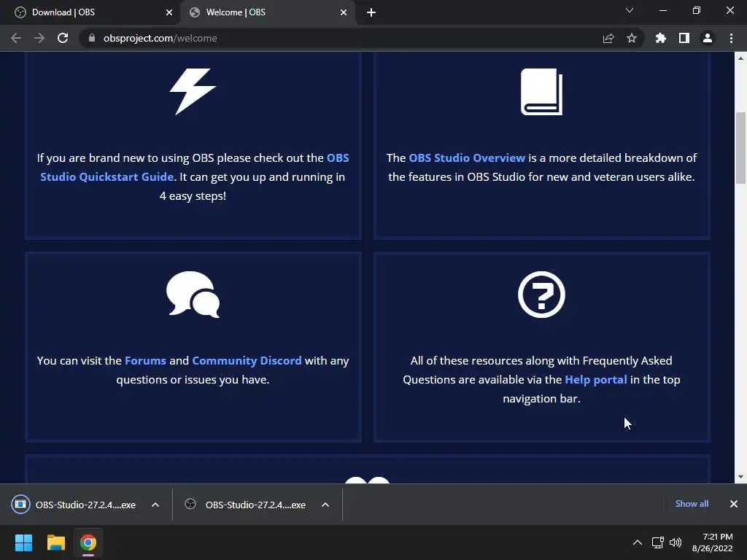This screenshot has width=747, height=560.
Task: Close the Download | OBS tab
Action: (x=169, y=12)
